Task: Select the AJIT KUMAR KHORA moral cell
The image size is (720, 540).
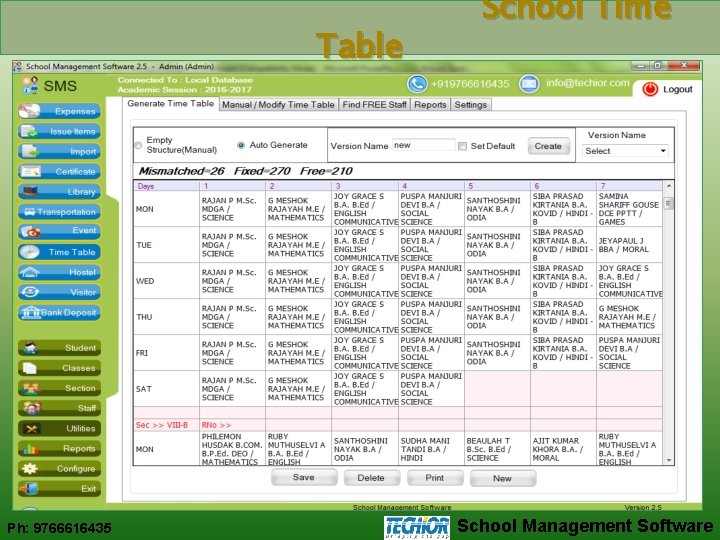Action: pos(563,449)
